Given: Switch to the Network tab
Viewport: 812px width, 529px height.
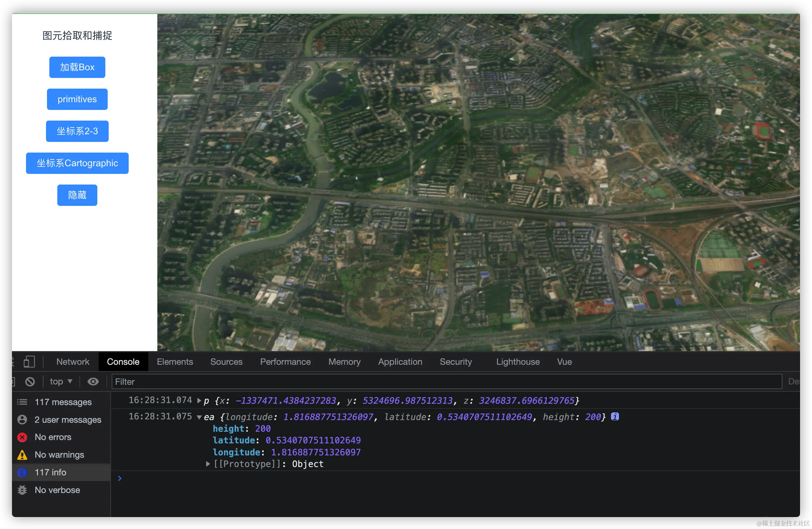Looking at the screenshot, I should point(73,361).
